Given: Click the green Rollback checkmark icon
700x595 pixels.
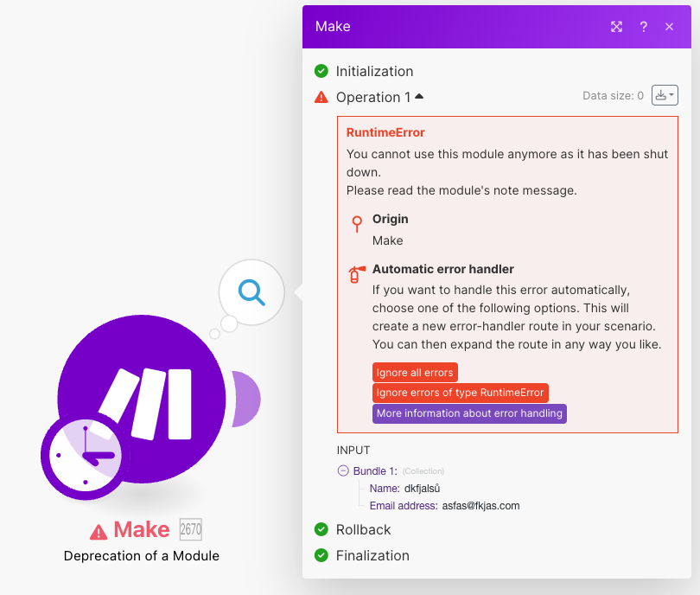Looking at the screenshot, I should 321,529.
